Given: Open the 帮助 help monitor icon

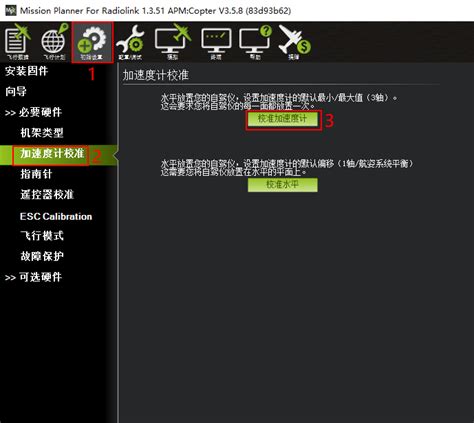Looking at the screenshot, I should coord(255,42).
